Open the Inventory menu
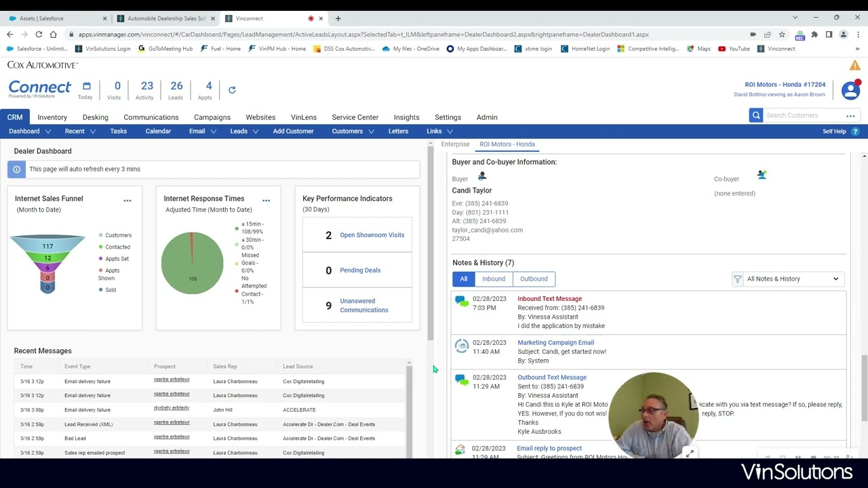 pos(52,117)
